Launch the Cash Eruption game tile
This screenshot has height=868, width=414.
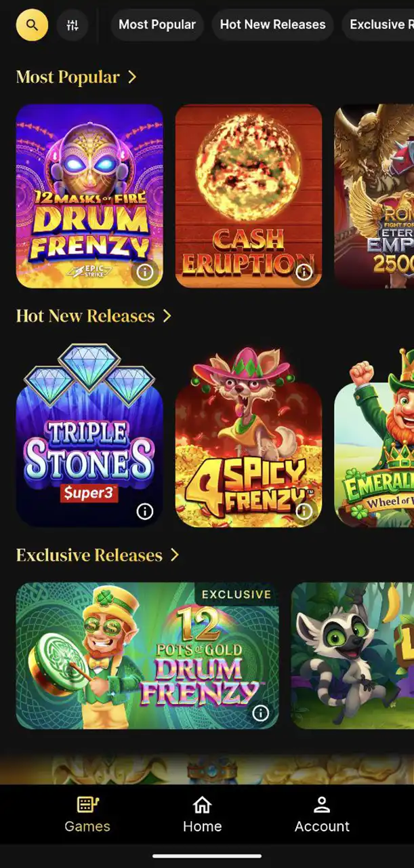(x=249, y=196)
